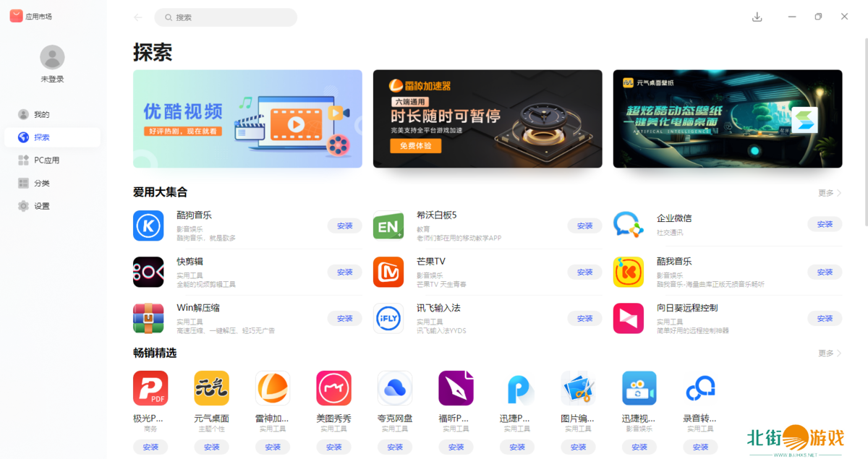Viewport: 868px width, 459px height.
Task: Click the 未登录 user avatar
Action: [52, 57]
